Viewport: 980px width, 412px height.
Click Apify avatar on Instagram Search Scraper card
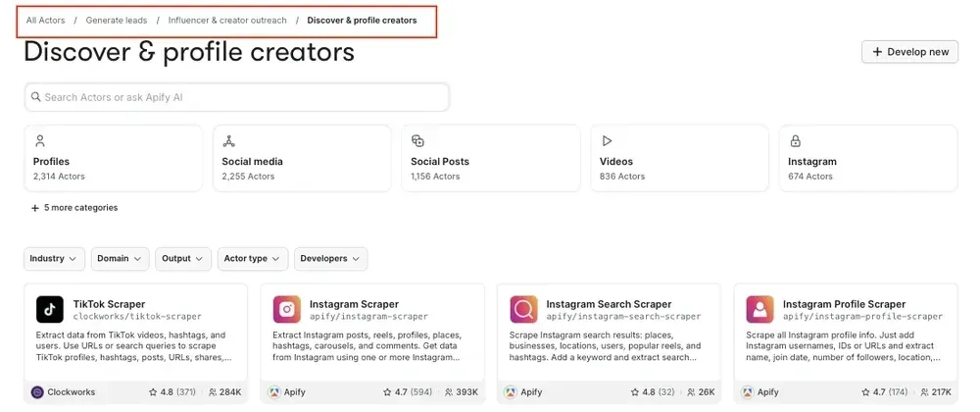(x=511, y=392)
